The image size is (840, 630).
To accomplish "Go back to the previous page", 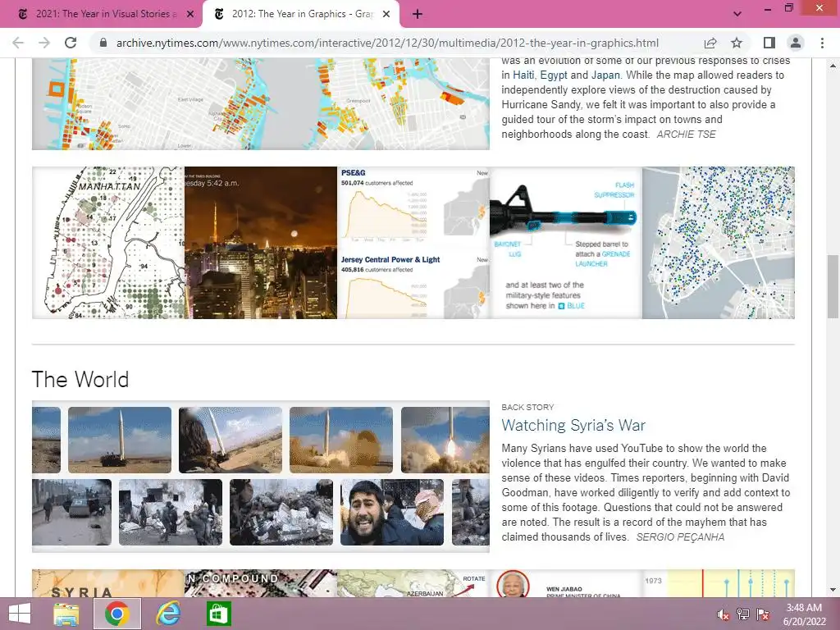I will pyautogui.click(x=18, y=43).
